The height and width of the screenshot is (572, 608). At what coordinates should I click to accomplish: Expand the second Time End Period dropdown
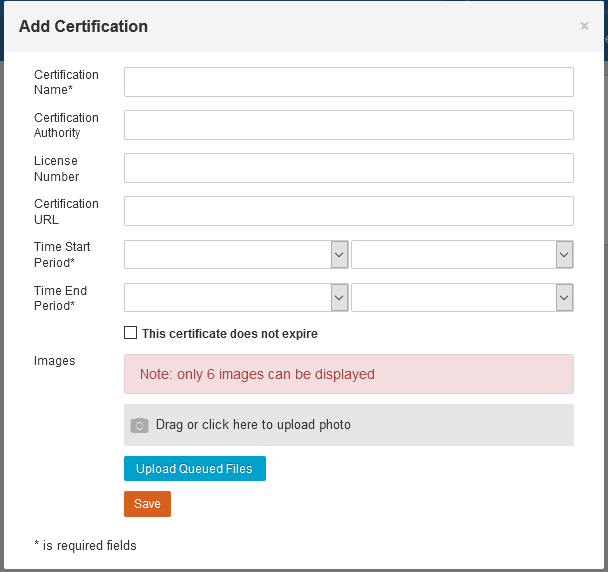point(462,298)
